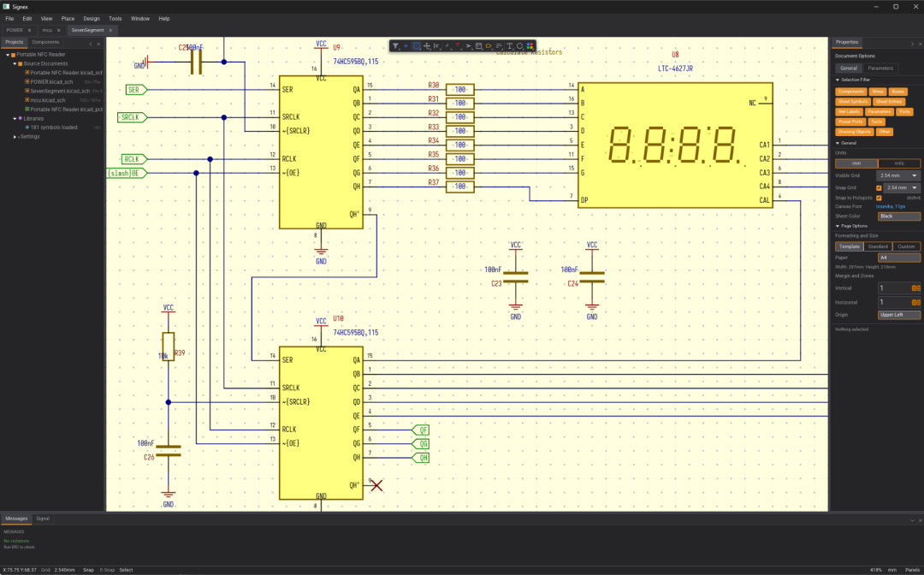Select the Standard page format button
Viewport: 924px width, 575px height.
878,246
